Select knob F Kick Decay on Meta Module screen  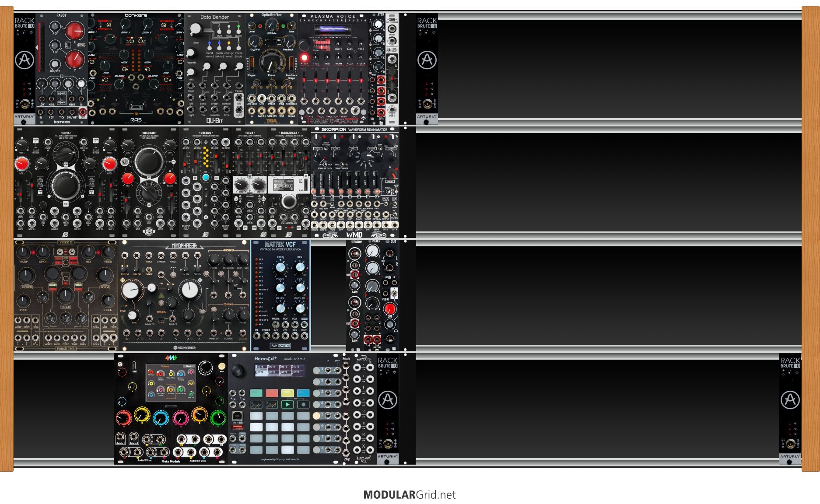click(181, 390)
